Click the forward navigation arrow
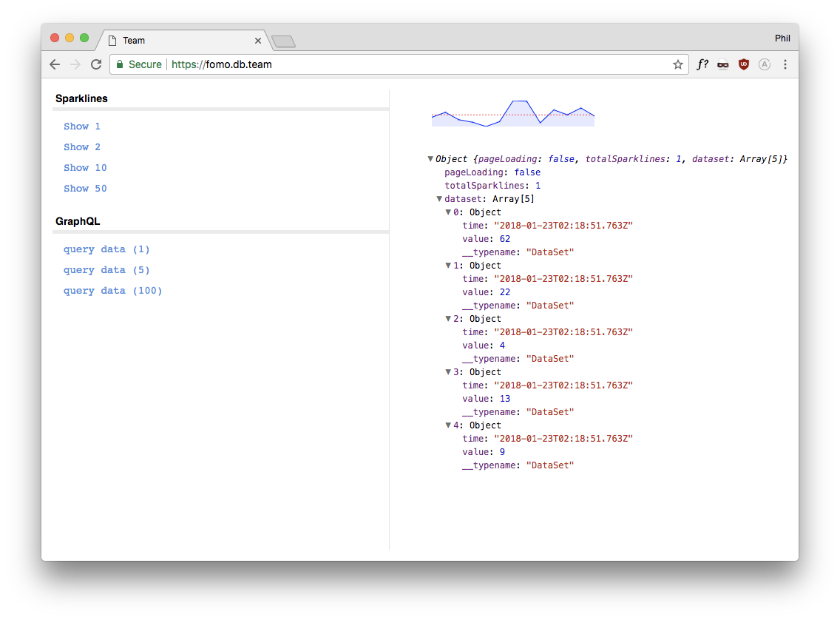 pyautogui.click(x=75, y=64)
